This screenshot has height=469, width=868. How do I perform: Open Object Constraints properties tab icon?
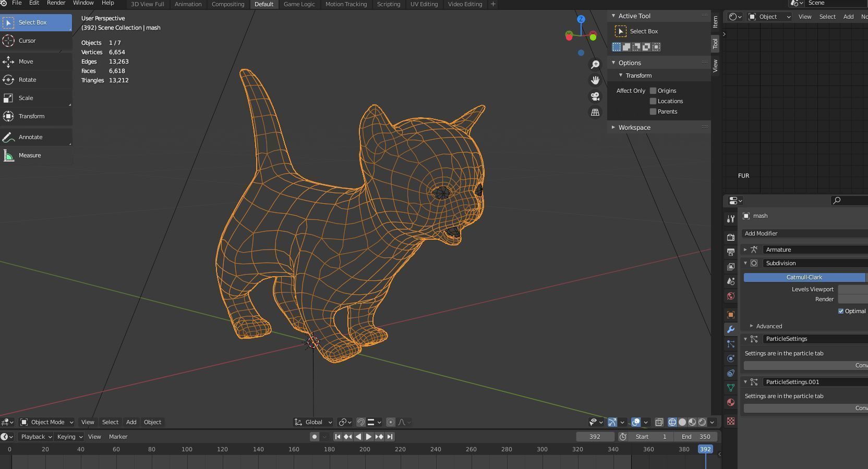point(731,373)
